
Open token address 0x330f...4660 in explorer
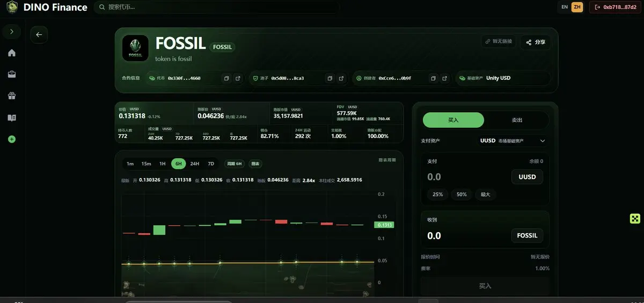[x=238, y=78]
